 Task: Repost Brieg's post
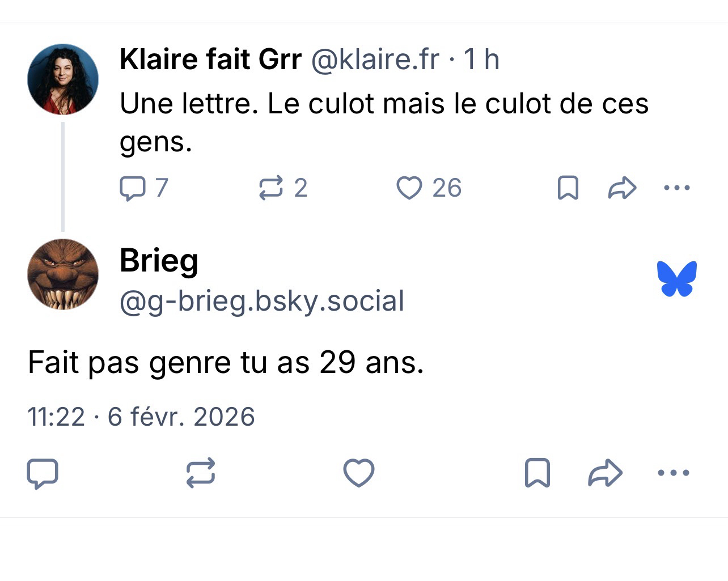coord(201,473)
